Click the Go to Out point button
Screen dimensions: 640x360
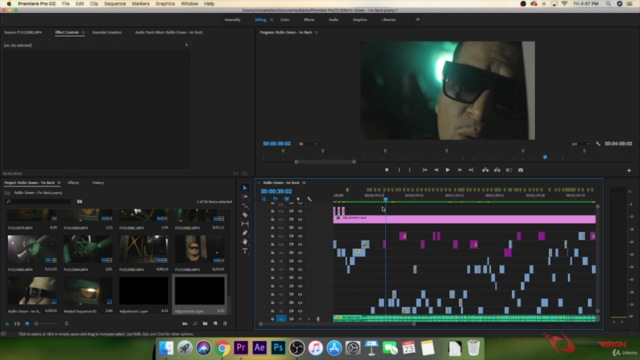coord(471,170)
